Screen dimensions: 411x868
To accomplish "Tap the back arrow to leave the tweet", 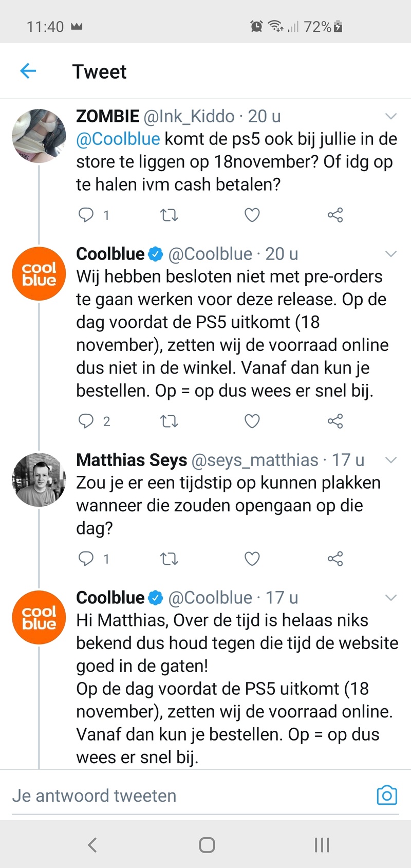I will pyautogui.click(x=28, y=70).
